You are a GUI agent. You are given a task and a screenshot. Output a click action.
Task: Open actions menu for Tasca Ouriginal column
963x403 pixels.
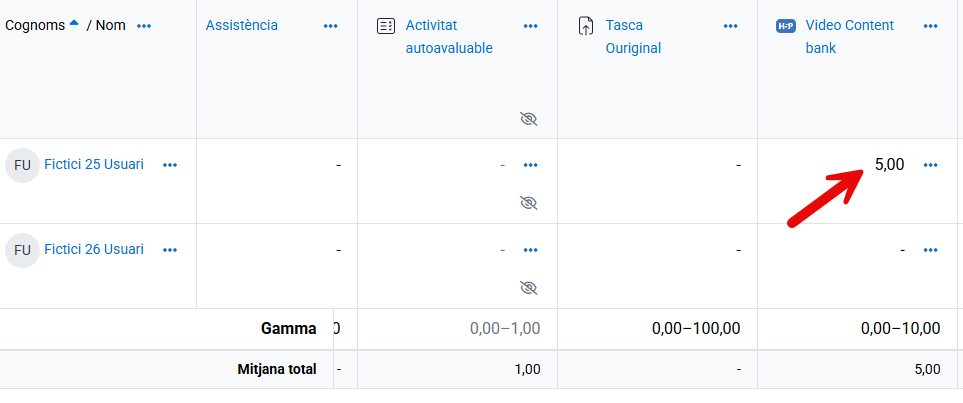(x=731, y=26)
